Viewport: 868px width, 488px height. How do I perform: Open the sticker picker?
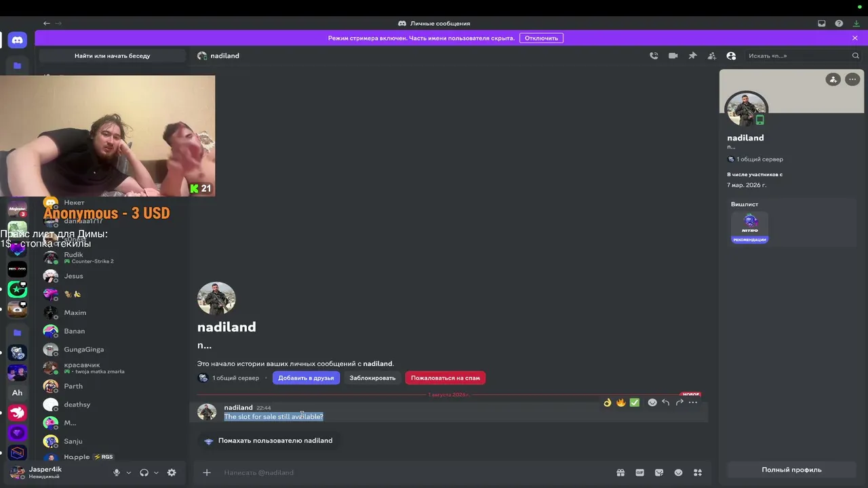click(659, 472)
